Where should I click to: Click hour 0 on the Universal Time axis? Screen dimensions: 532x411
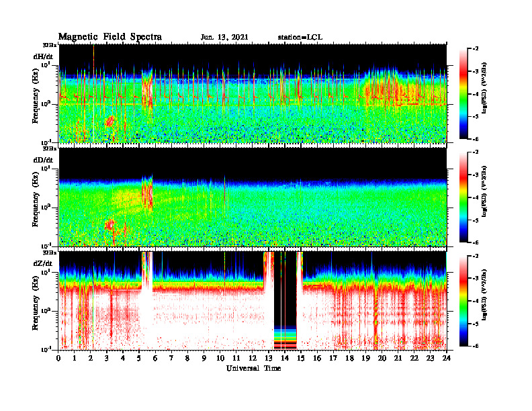pos(58,359)
